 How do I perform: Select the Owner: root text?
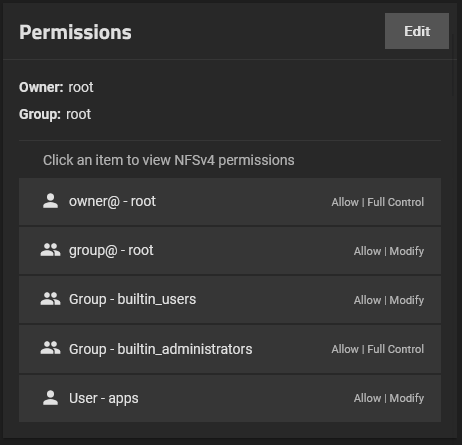click(x=56, y=87)
